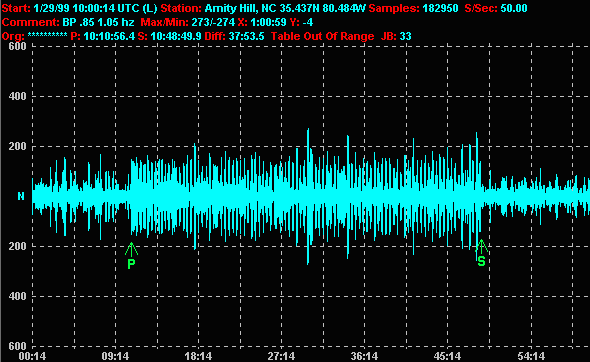Click station name Amity Hill, NC

point(240,8)
